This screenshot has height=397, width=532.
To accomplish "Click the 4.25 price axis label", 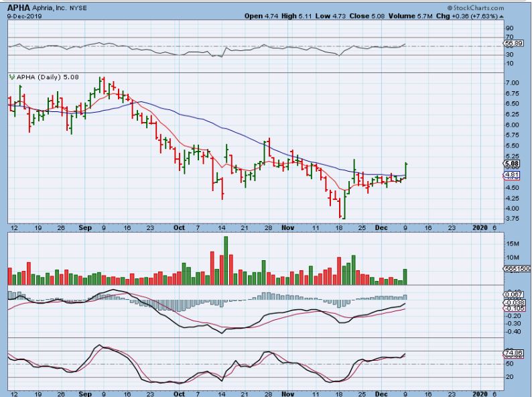I will click(x=513, y=198).
